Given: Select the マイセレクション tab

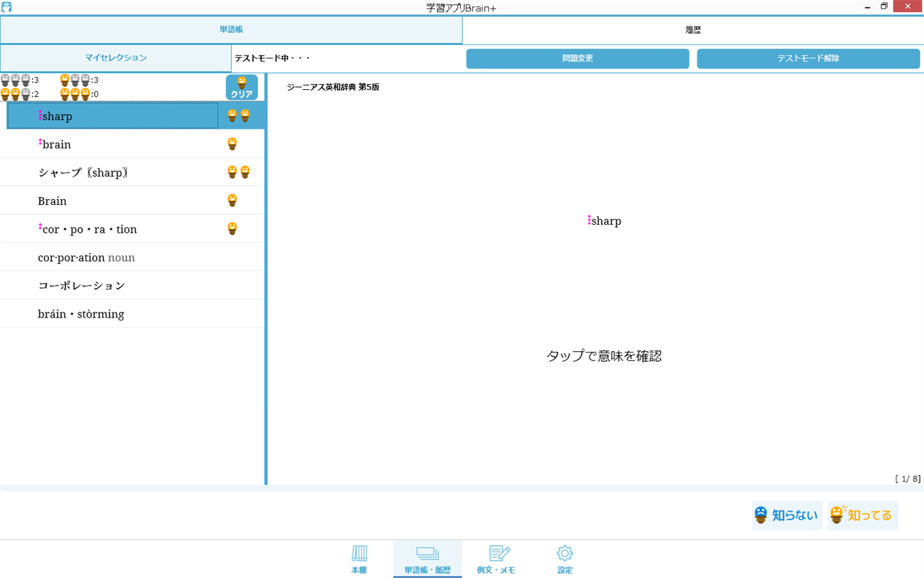Looking at the screenshot, I should click(x=115, y=58).
